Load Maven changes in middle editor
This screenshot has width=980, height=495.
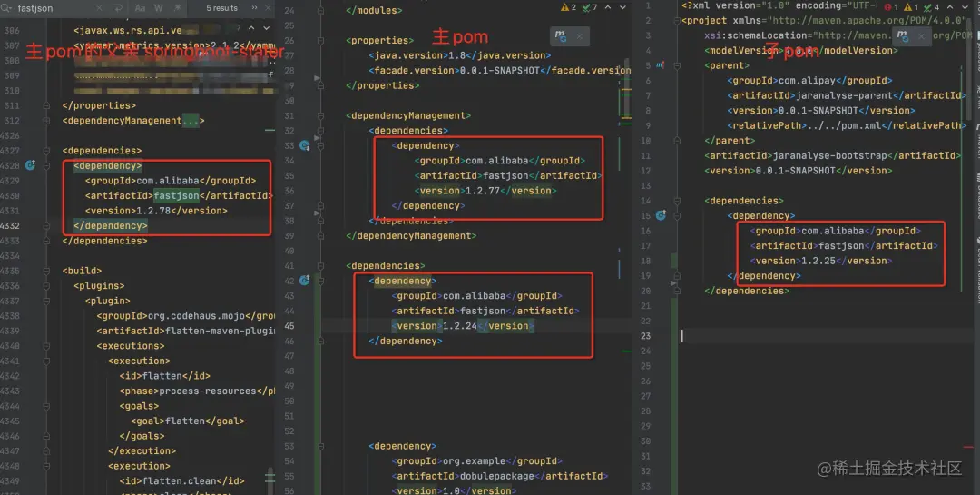[561, 36]
